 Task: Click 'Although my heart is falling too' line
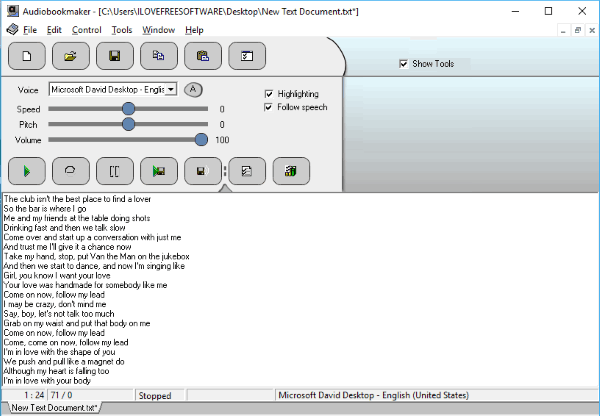click(56, 371)
